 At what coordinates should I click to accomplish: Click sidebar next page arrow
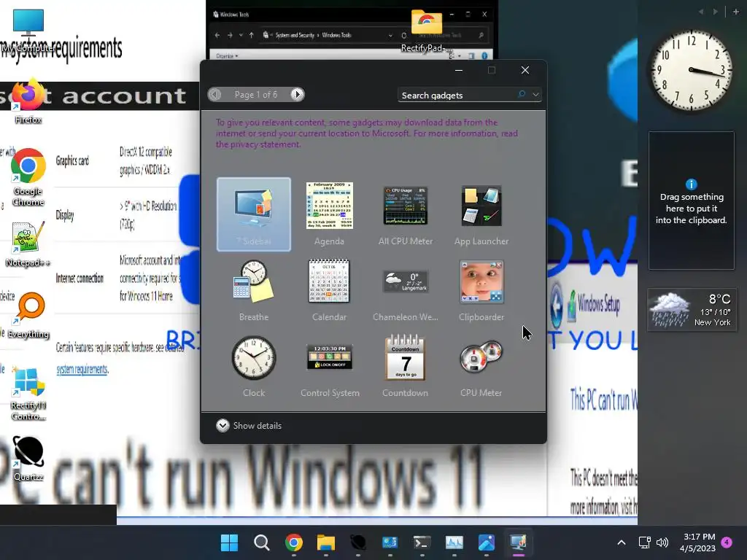tap(715, 12)
